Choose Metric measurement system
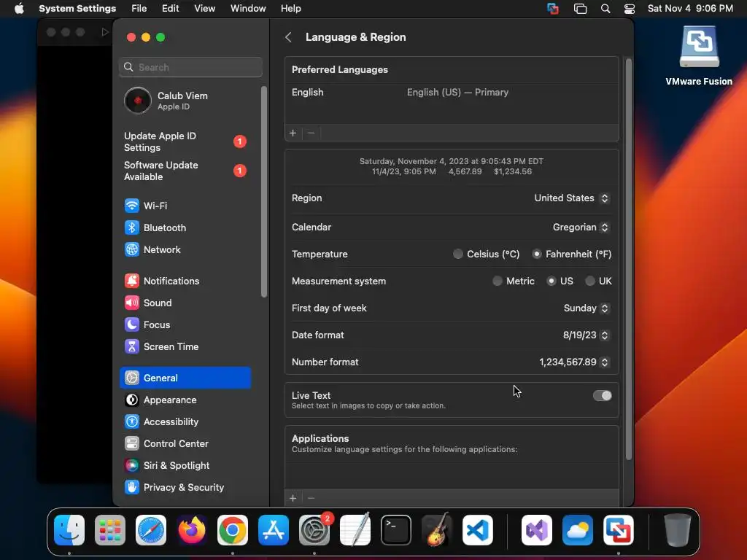Viewport: 747px width, 560px height. coord(498,281)
